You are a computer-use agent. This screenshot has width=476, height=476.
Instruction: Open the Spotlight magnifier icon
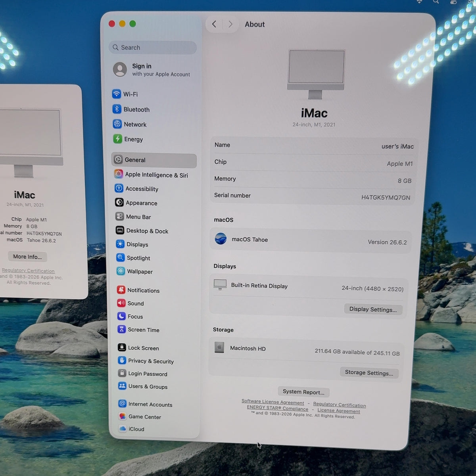click(121, 257)
